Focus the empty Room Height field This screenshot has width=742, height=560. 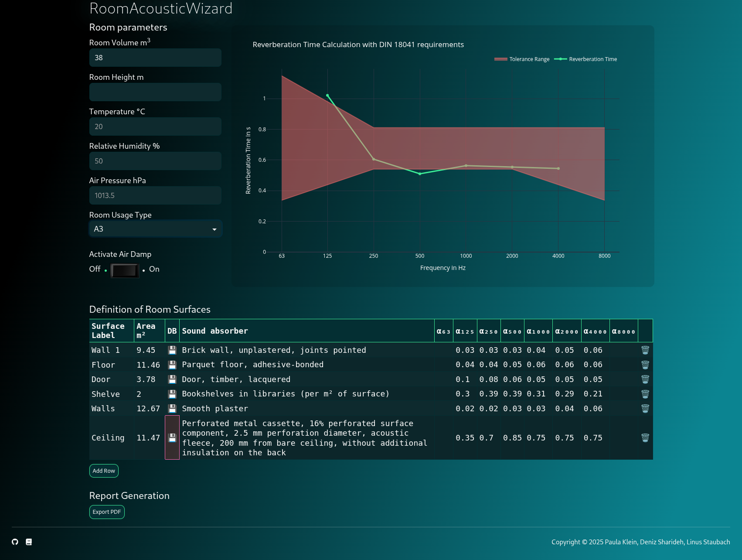[155, 92]
